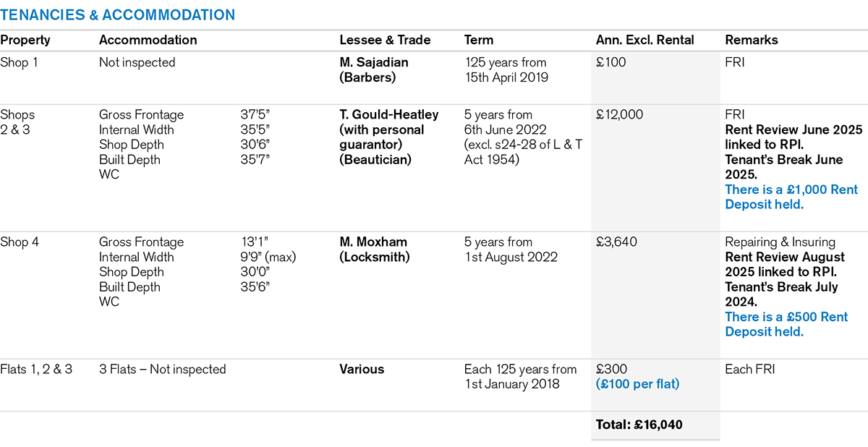Select the Remarks column header
868x447 pixels.
[x=750, y=40]
